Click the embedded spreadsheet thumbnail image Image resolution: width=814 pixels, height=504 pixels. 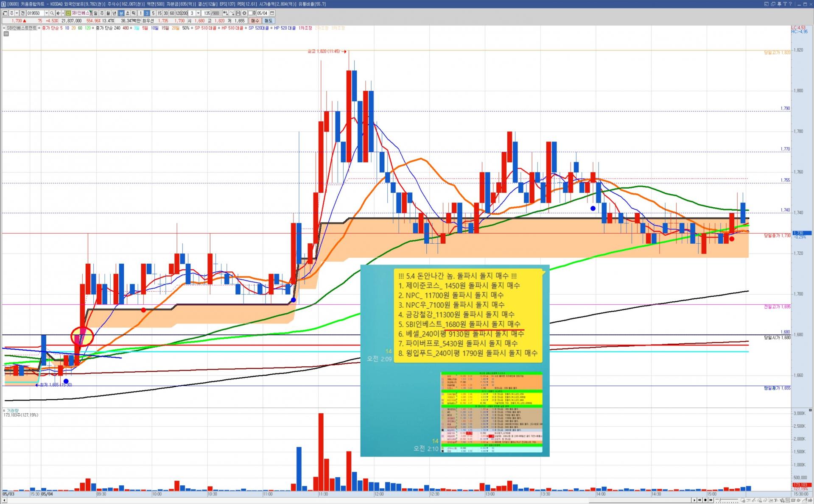(x=492, y=412)
